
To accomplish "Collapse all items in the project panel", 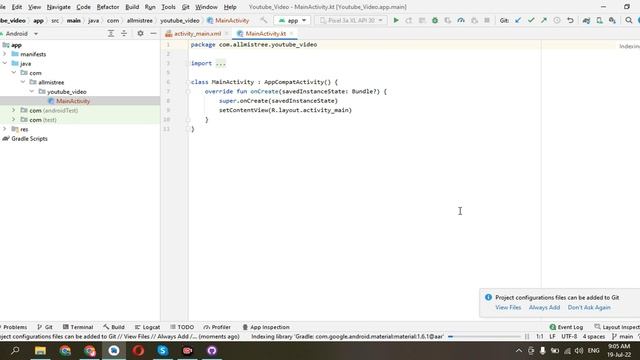I will pyautogui.click(x=124, y=33).
